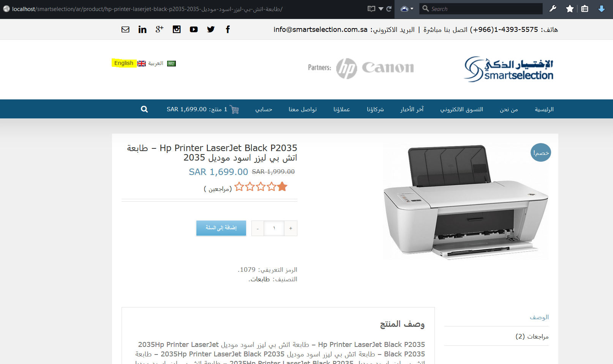
Task: Switch site language to English
Action: pos(124,63)
